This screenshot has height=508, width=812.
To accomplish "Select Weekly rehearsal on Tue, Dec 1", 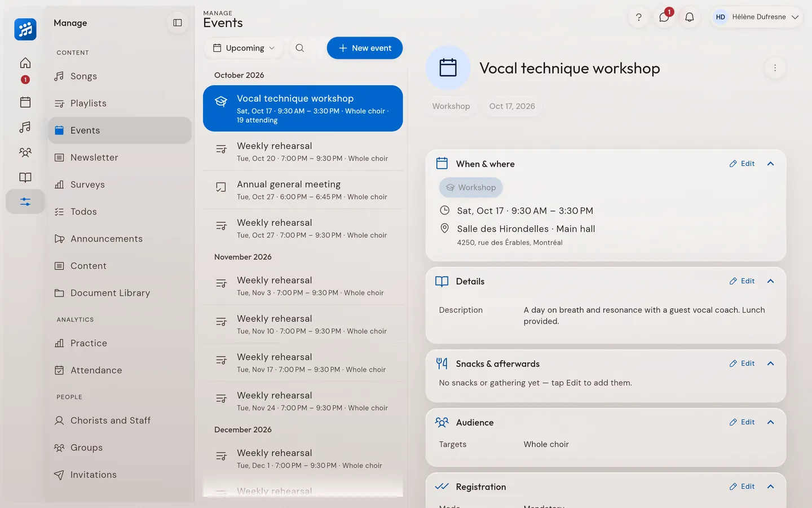I will click(303, 459).
